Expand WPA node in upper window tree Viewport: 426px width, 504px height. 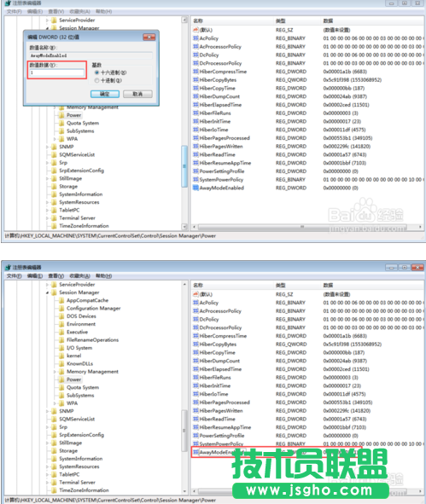[x=55, y=139]
